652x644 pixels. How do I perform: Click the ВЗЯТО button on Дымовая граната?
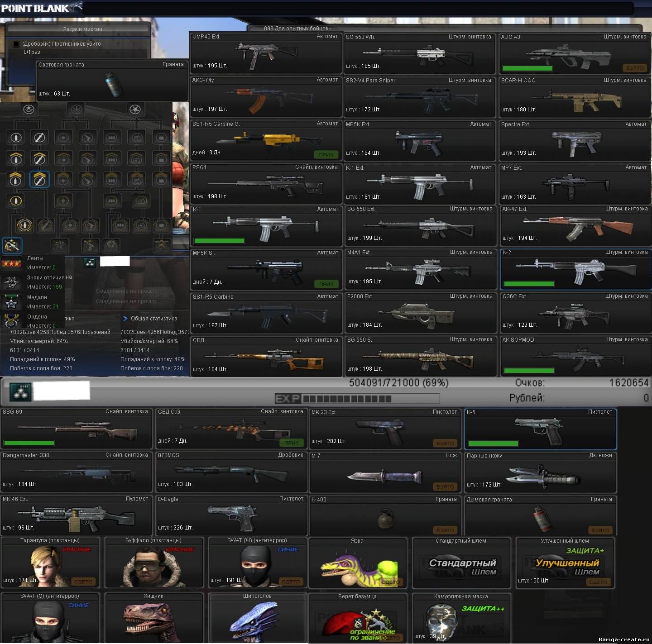(x=600, y=530)
